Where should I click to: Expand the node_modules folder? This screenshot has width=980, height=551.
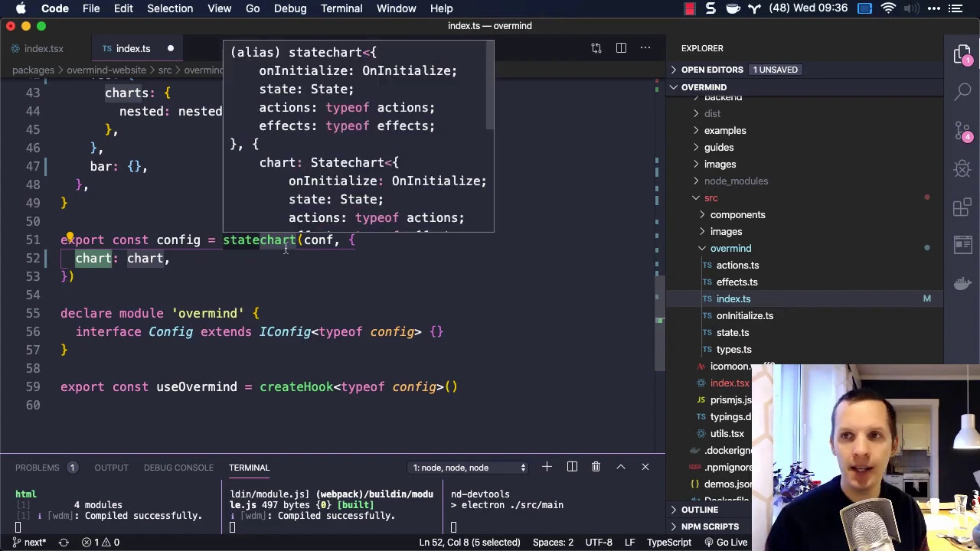(736, 181)
